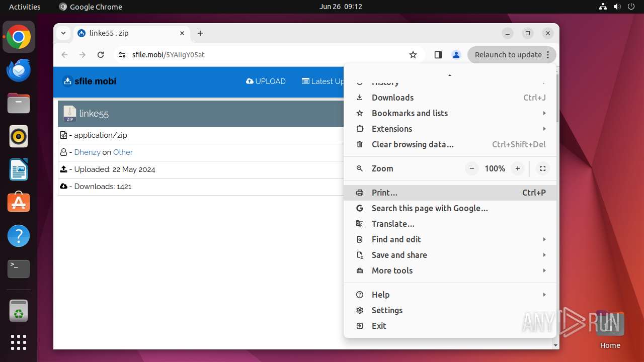This screenshot has width=644, height=362.
Task: Open Translate menu entry
Action: click(450, 224)
